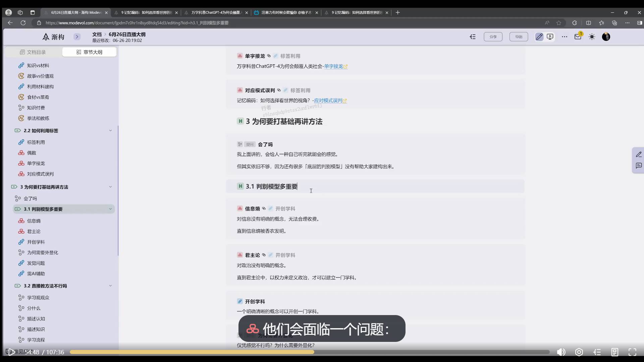Select 发觉问题 in the outline

(x=36, y=263)
